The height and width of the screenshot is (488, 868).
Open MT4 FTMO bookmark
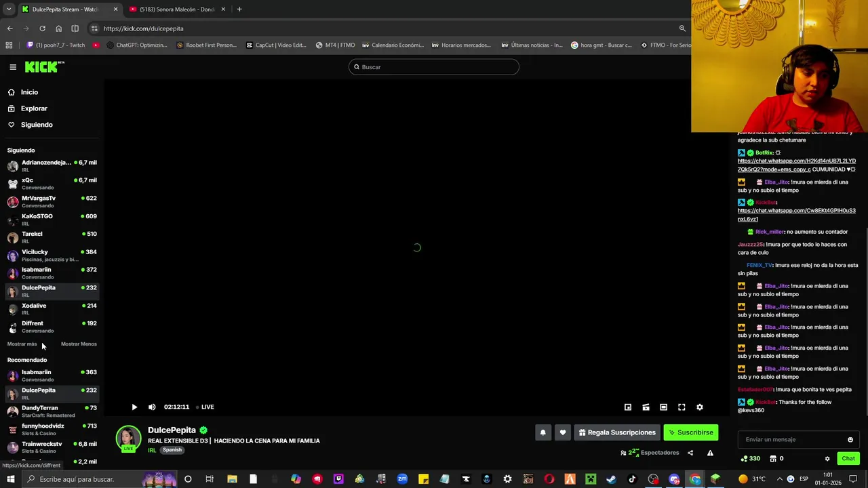[335, 45]
